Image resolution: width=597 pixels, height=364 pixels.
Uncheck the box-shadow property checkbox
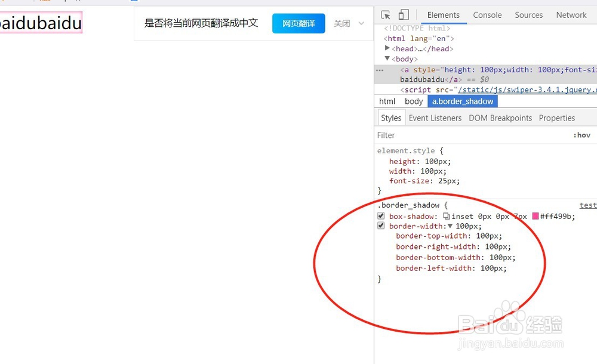point(381,216)
